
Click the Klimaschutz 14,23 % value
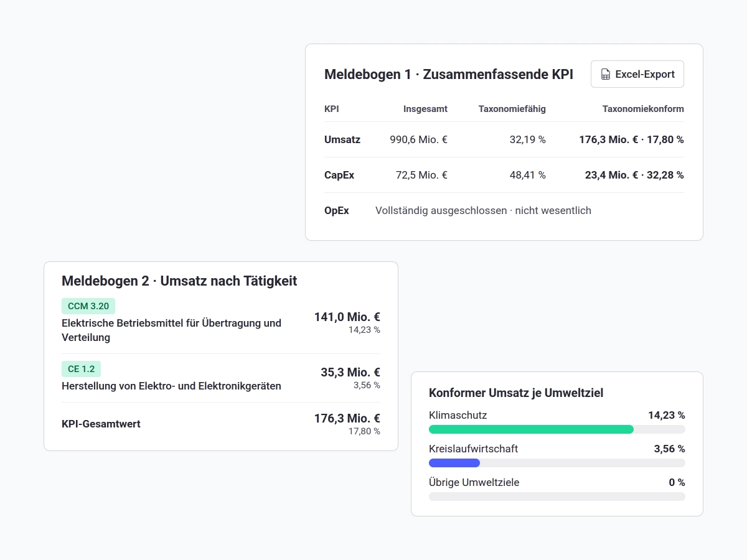click(667, 415)
